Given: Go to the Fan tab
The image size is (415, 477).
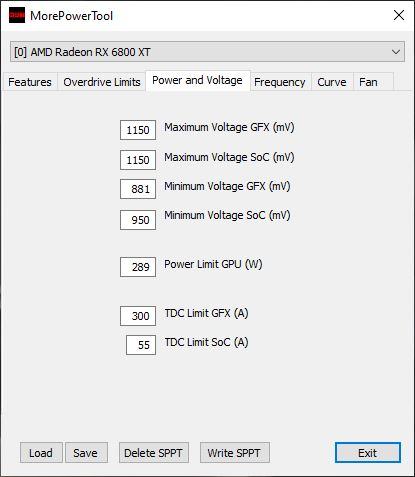Looking at the screenshot, I should (x=368, y=82).
